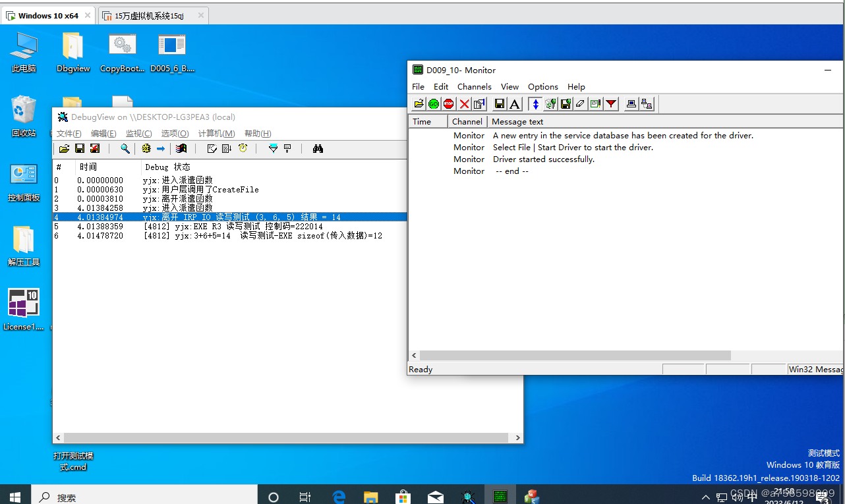Toggle the blue auto-scroll arrows in Monitor
The height and width of the screenshot is (504, 845).
[535, 103]
